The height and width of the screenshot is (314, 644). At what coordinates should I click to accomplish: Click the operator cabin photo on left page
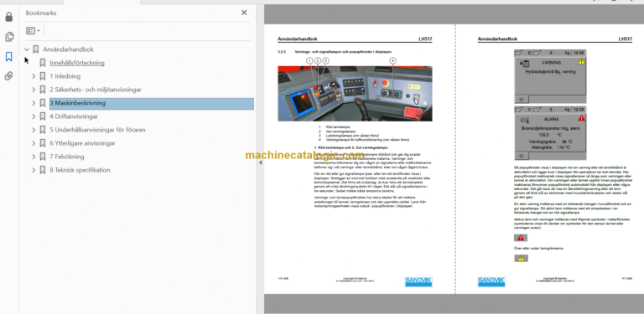pyautogui.click(x=355, y=94)
